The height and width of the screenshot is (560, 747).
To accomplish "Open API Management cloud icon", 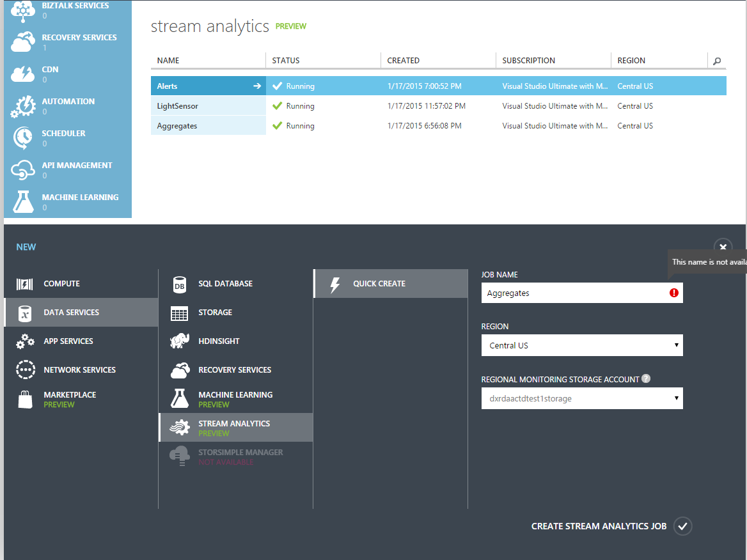I will (x=23, y=170).
